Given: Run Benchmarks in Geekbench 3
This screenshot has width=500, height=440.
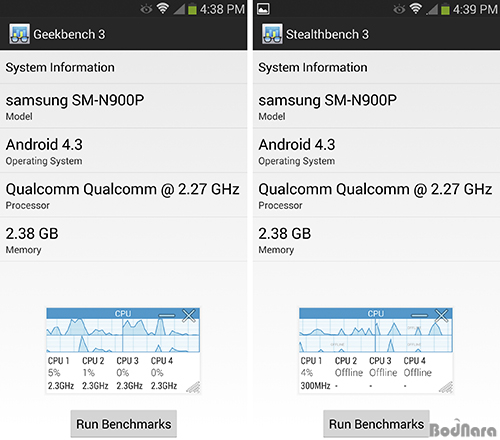Looking at the screenshot, I should (124, 424).
